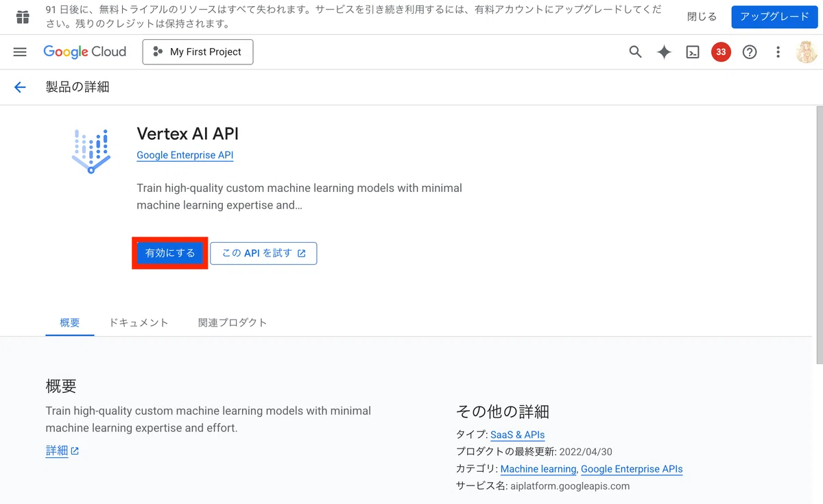823x504 pixels.
Task: Open the help question mark icon
Action: [750, 52]
